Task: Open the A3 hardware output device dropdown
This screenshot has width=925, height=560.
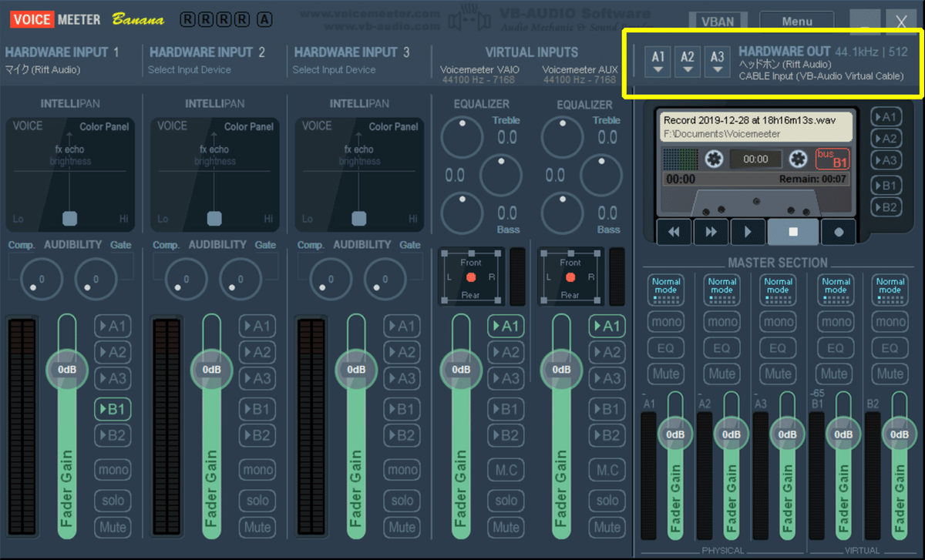Action: (718, 61)
